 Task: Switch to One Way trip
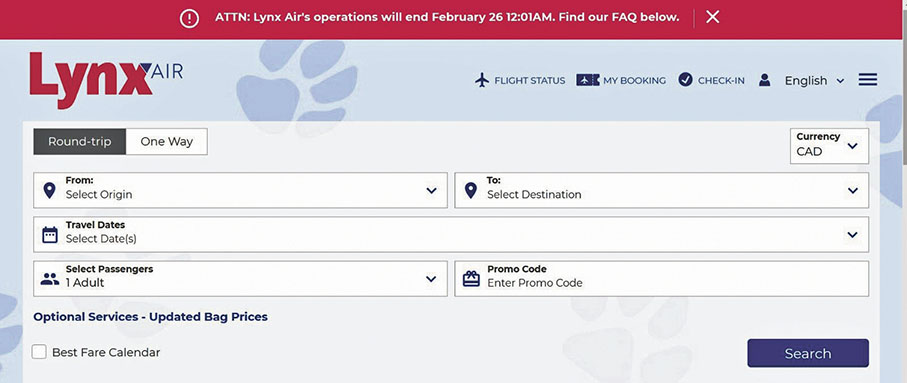click(167, 142)
